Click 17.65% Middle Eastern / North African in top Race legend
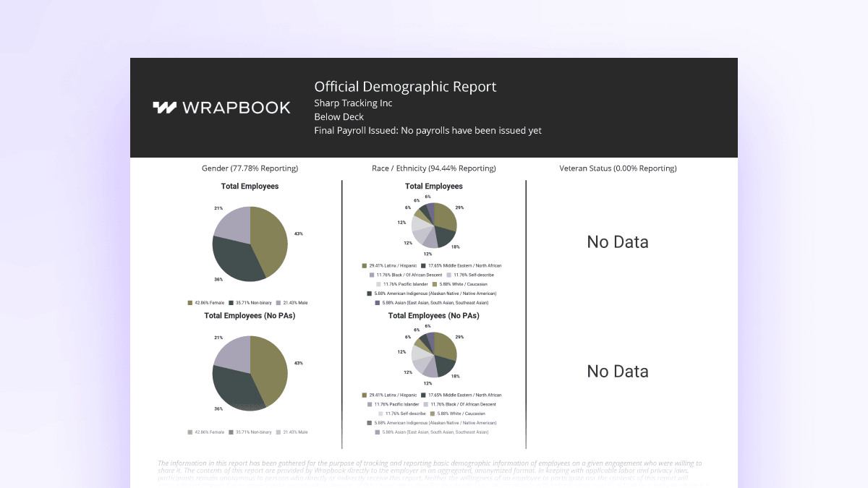The height and width of the screenshot is (488, 868). [465, 266]
